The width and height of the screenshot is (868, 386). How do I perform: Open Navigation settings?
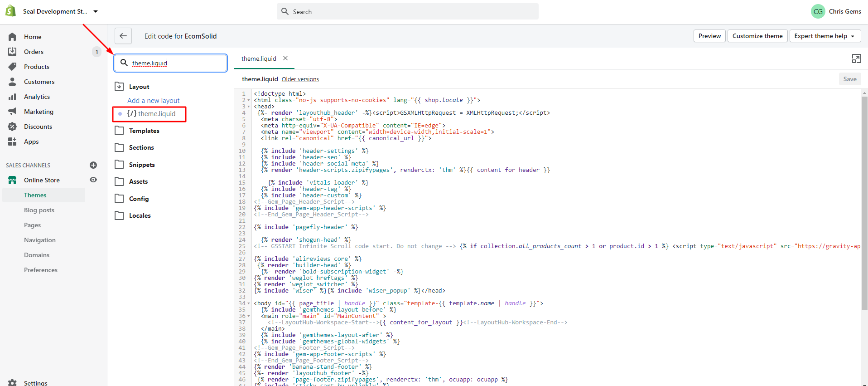(40, 240)
